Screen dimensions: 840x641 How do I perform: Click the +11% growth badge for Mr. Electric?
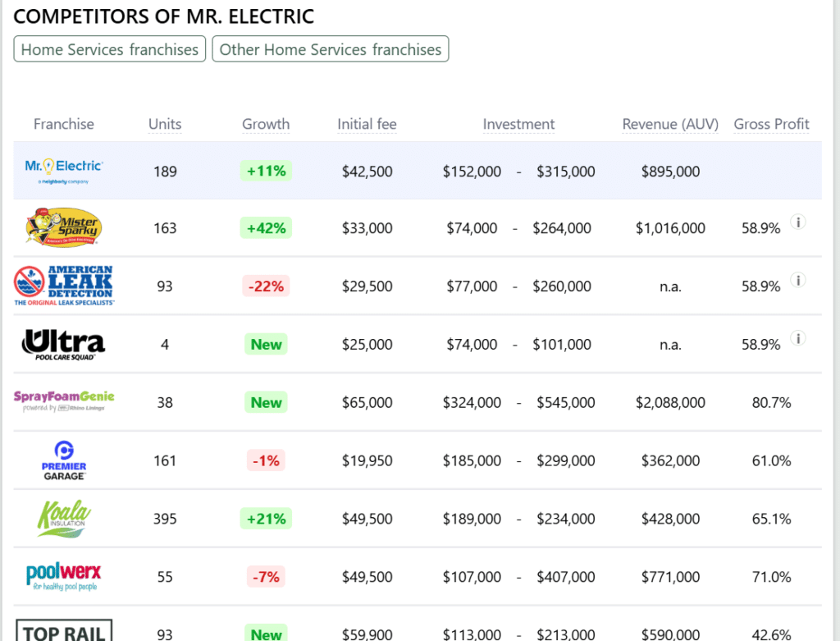[266, 171]
